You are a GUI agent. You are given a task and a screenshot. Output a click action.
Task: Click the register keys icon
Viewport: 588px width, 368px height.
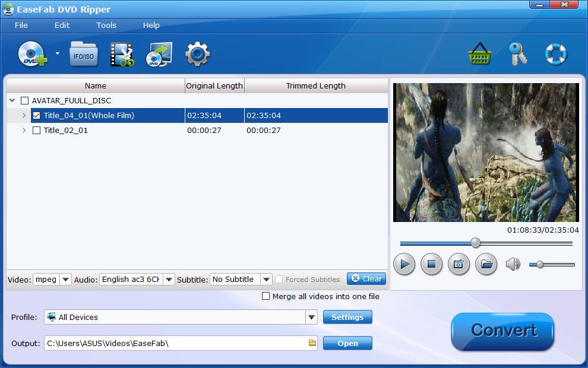[518, 55]
